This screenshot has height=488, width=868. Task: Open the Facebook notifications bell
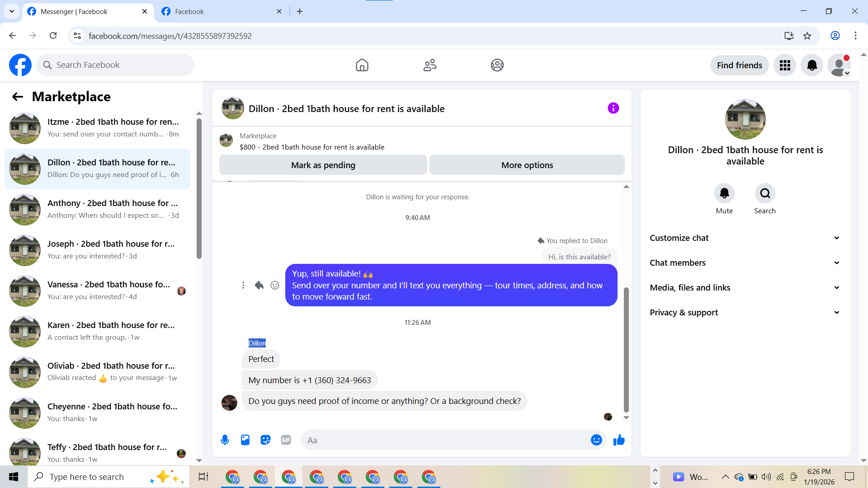812,65
